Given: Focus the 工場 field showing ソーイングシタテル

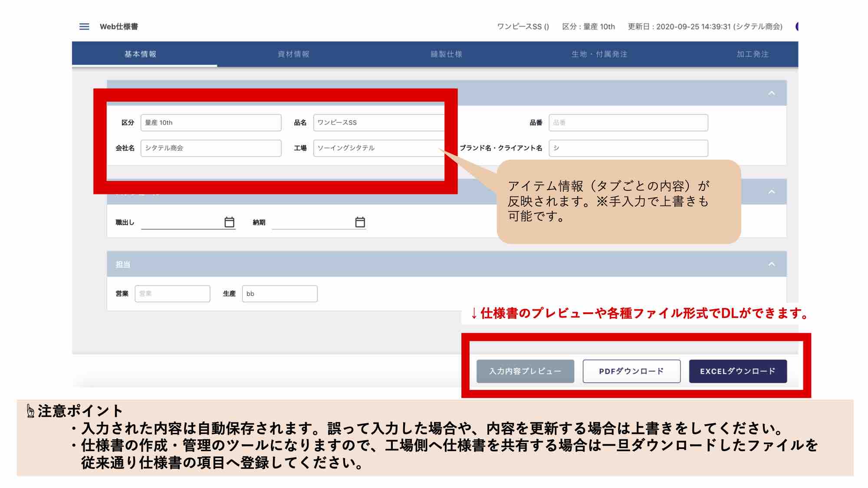Looking at the screenshot, I should [x=379, y=148].
